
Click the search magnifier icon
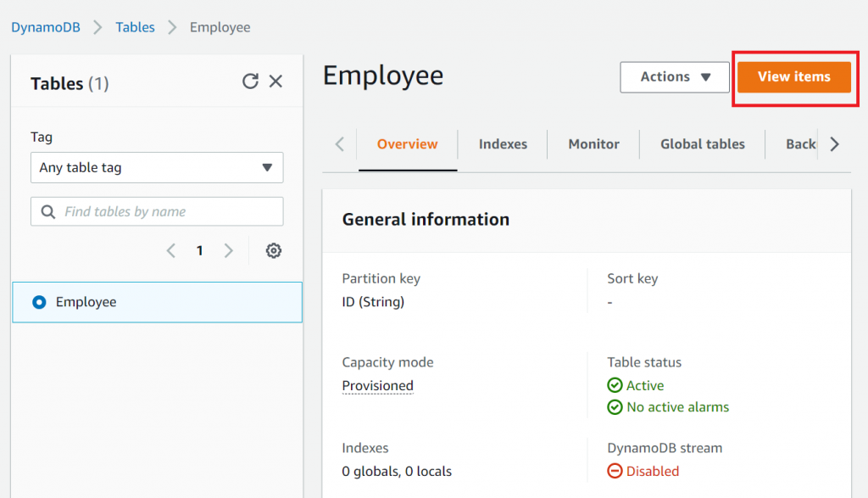coord(48,212)
